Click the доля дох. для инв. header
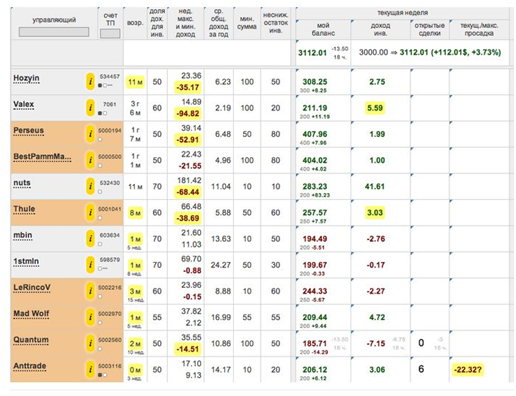 pyautogui.click(x=157, y=23)
